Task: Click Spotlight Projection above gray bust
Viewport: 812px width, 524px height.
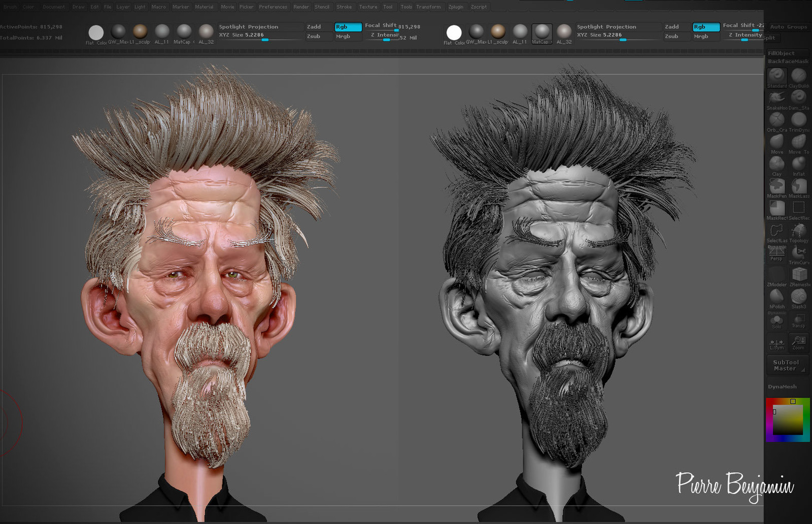Action: (x=619, y=27)
